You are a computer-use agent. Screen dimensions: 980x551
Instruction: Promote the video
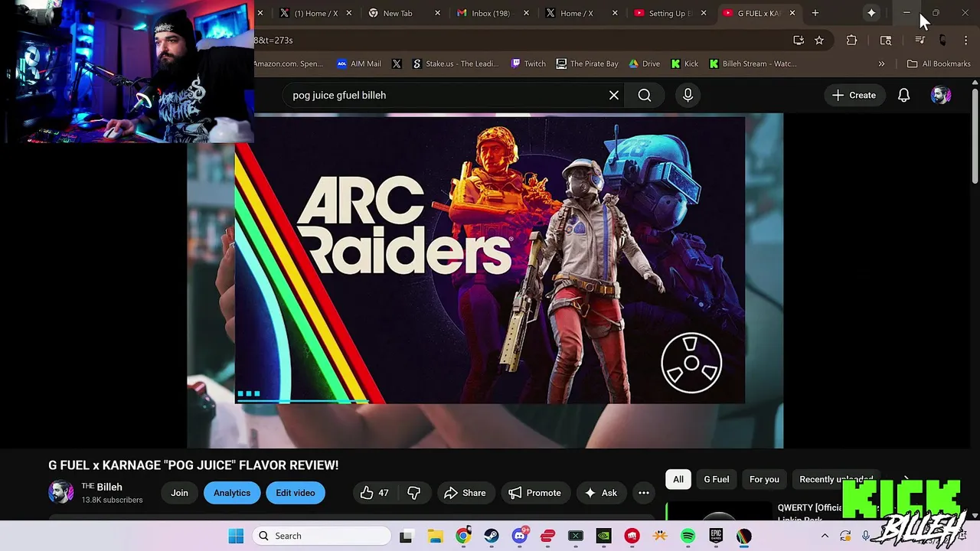coord(534,493)
